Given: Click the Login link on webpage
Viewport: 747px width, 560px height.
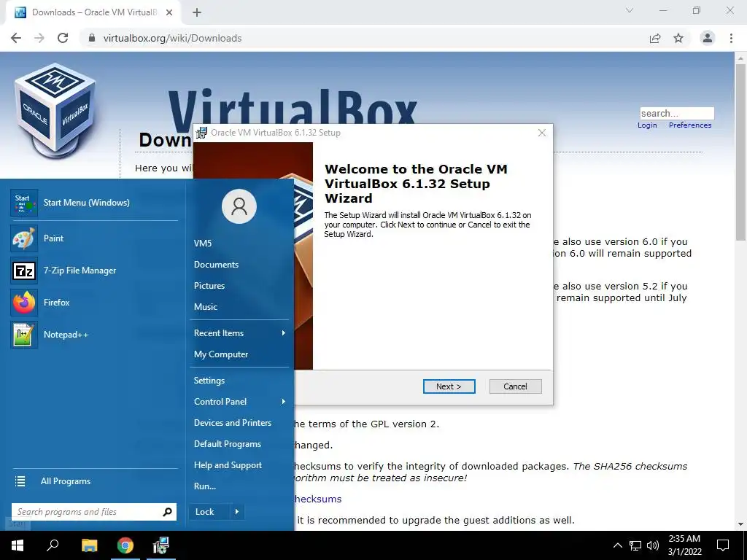Looking at the screenshot, I should (647, 125).
